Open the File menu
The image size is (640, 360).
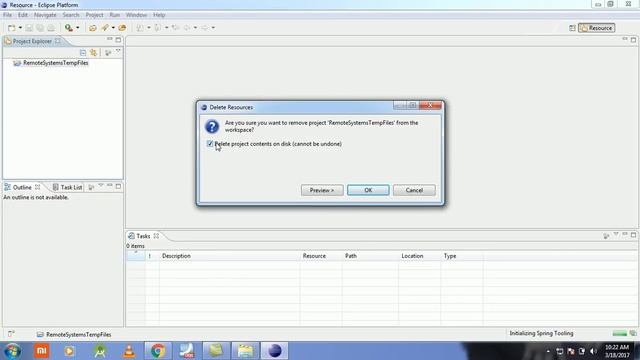click(x=7, y=15)
